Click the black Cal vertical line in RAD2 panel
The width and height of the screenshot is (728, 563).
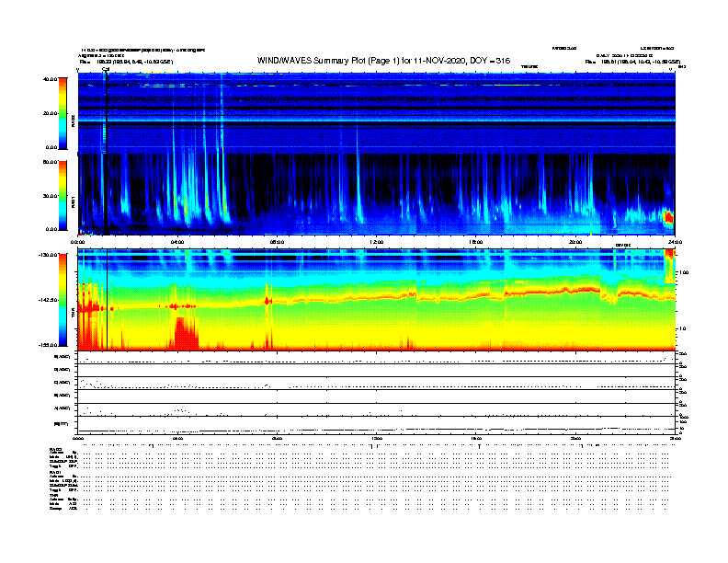107,113
